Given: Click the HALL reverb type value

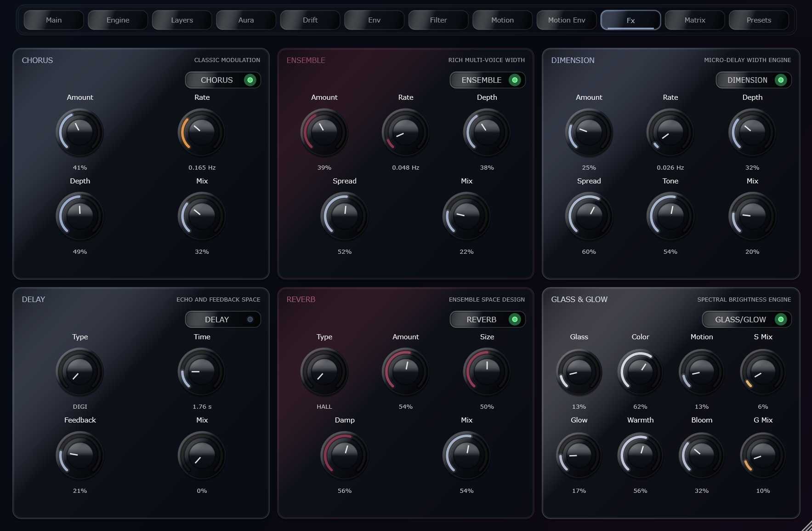Looking at the screenshot, I should 324,407.
